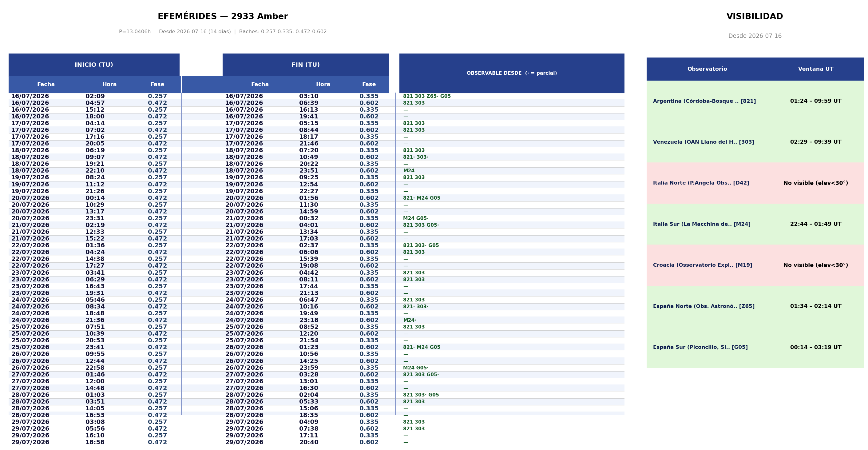The width and height of the screenshot is (868, 450).
Task: Click '821 303 G05·' in the 27/07/2026 01:46 row
Action: 421,375
